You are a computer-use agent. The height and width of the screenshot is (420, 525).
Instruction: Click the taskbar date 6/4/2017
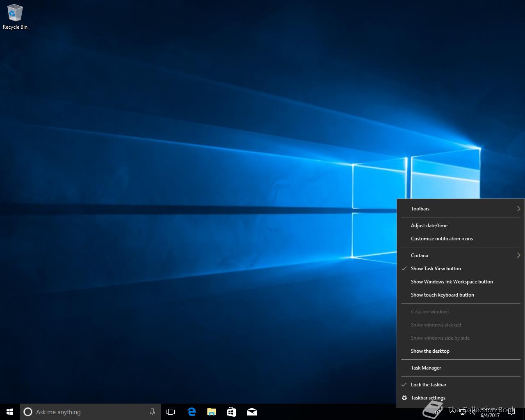490,415
